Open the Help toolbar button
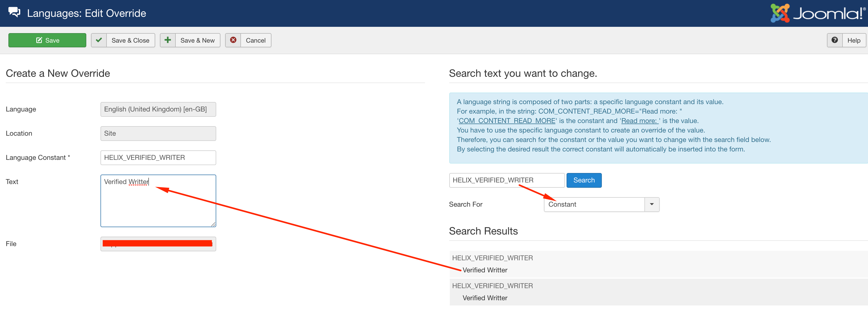The image size is (868, 326). pyautogui.click(x=854, y=40)
